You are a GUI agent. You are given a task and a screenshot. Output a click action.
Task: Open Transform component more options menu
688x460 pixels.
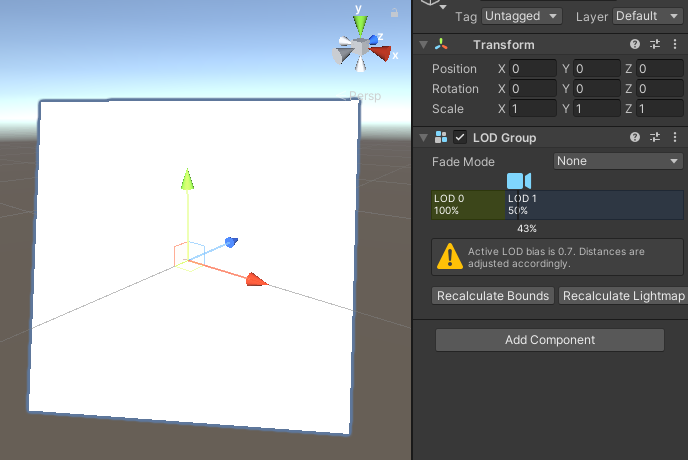click(675, 44)
